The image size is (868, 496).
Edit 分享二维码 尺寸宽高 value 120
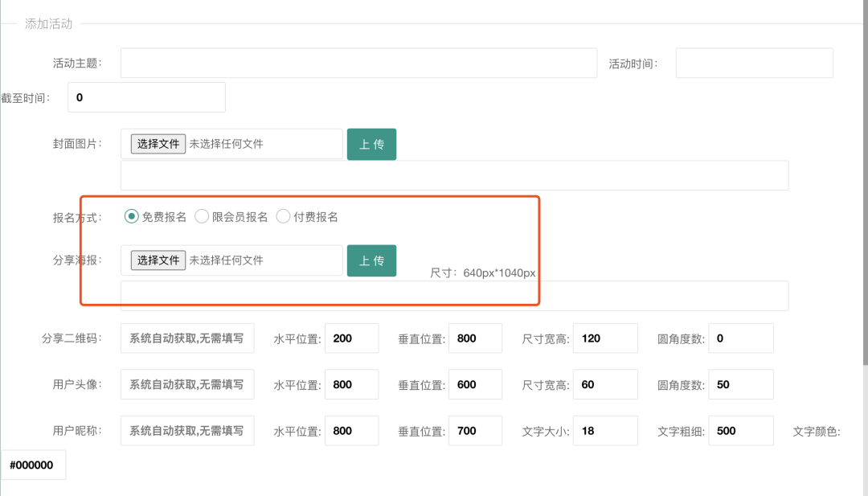(x=605, y=338)
